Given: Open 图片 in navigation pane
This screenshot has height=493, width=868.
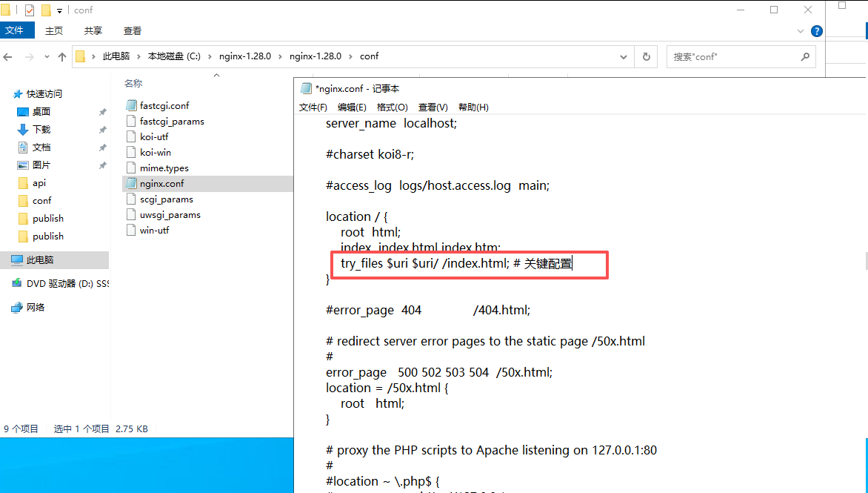Looking at the screenshot, I should click(41, 165).
